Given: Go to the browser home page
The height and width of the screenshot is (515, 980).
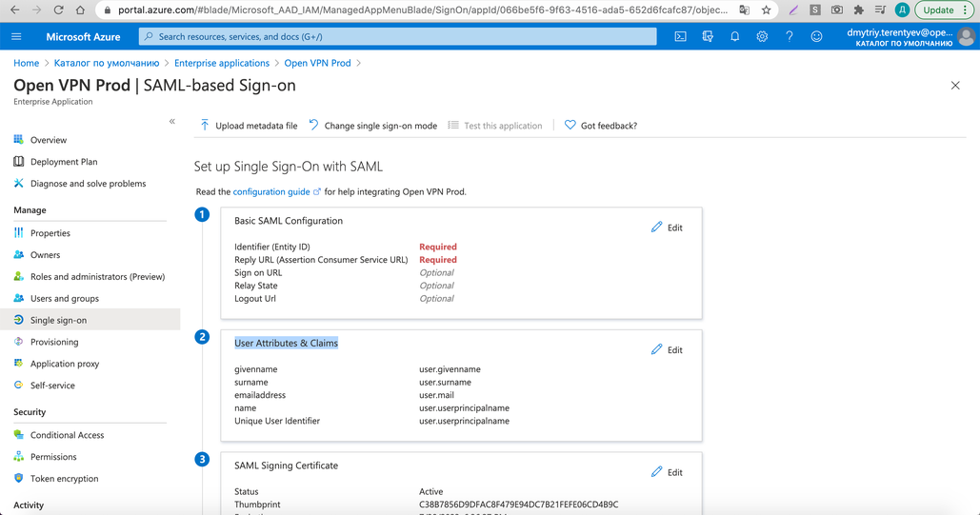Looking at the screenshot, I should (80, 10).
